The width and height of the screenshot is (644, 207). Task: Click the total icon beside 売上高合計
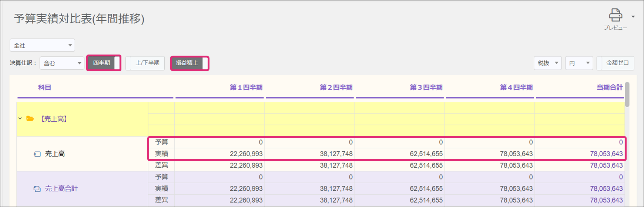pyautogui.click(x=37, y=189)
